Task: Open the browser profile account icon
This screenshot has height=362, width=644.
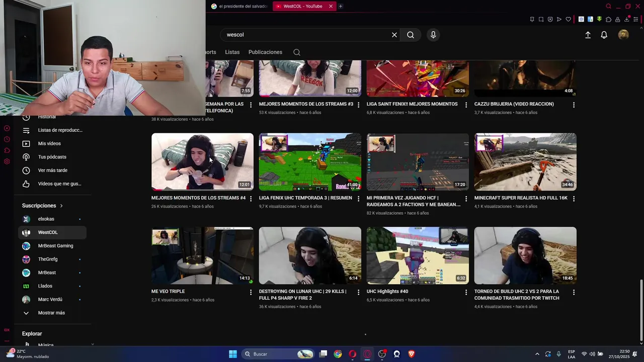Action: 617,20
